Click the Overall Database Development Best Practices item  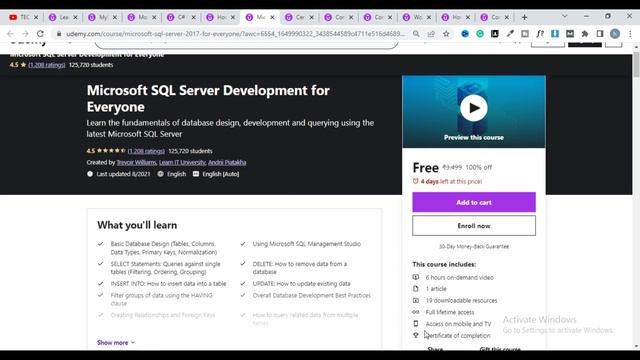(311, 295)
